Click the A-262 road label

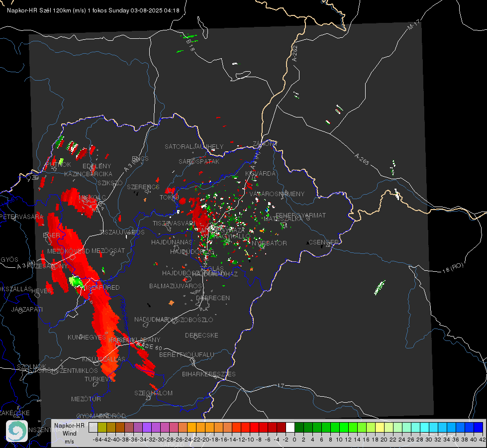point(295,53)
